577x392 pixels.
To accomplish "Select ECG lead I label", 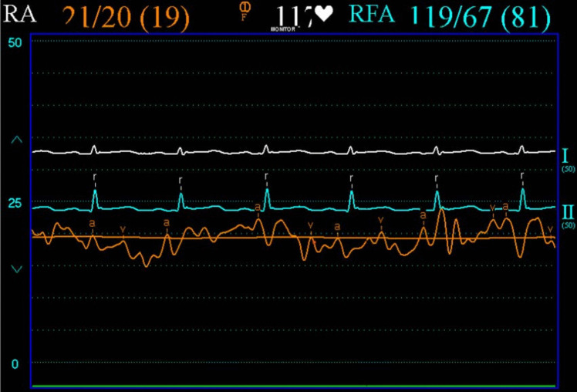I will 565,156.
